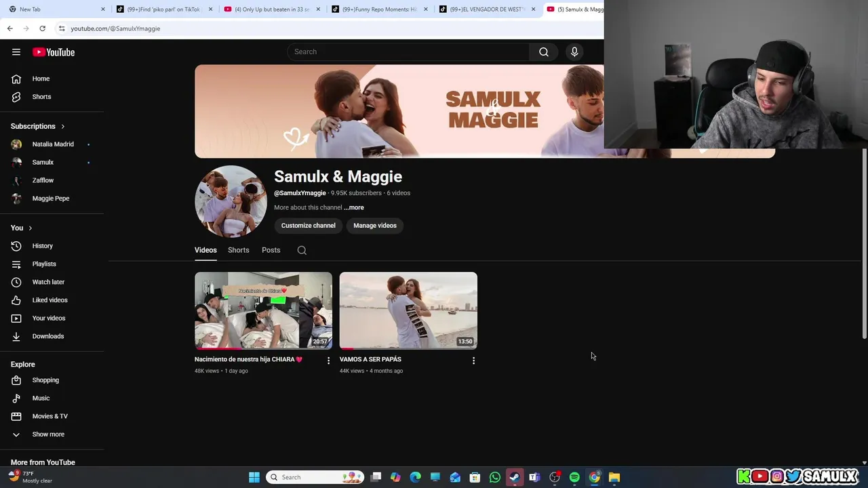Open Microsoft Edge from the taskbar
Image resolution: width=868 pixels, height=488 pixels.
tap(416, 477)
